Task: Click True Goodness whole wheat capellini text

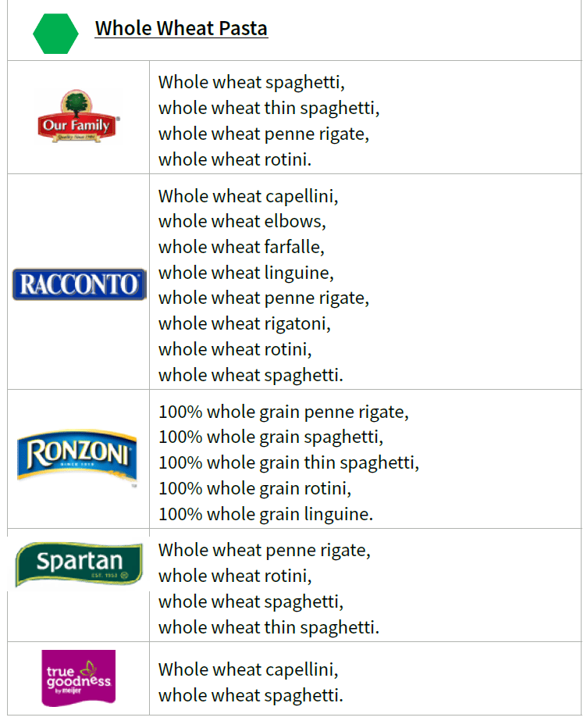Action: pos(248,669)
